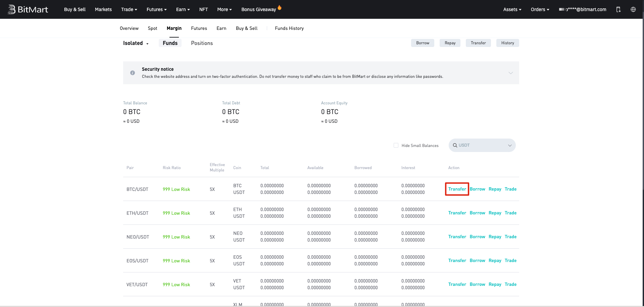This screenshot has width=644, height=307.
Task: Open the NFT page
Action: point(203,9)
